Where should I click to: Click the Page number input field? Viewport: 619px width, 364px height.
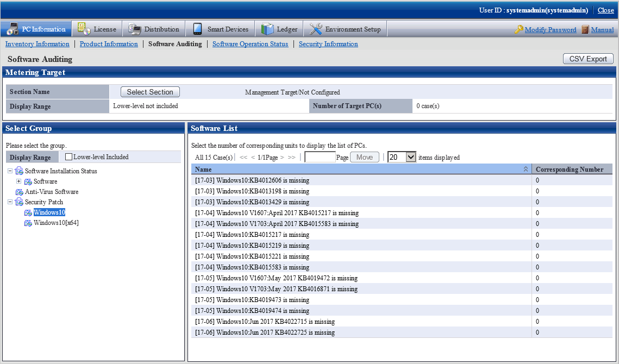(320, 157)
